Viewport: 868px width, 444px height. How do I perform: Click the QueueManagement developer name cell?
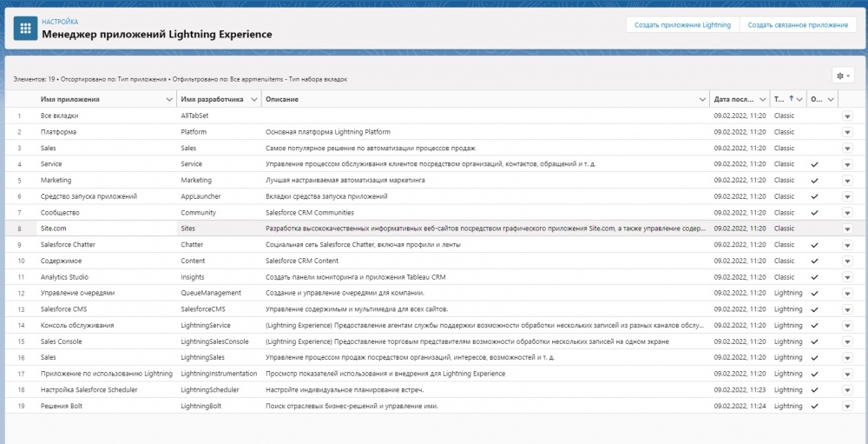(x=211, y=293)
